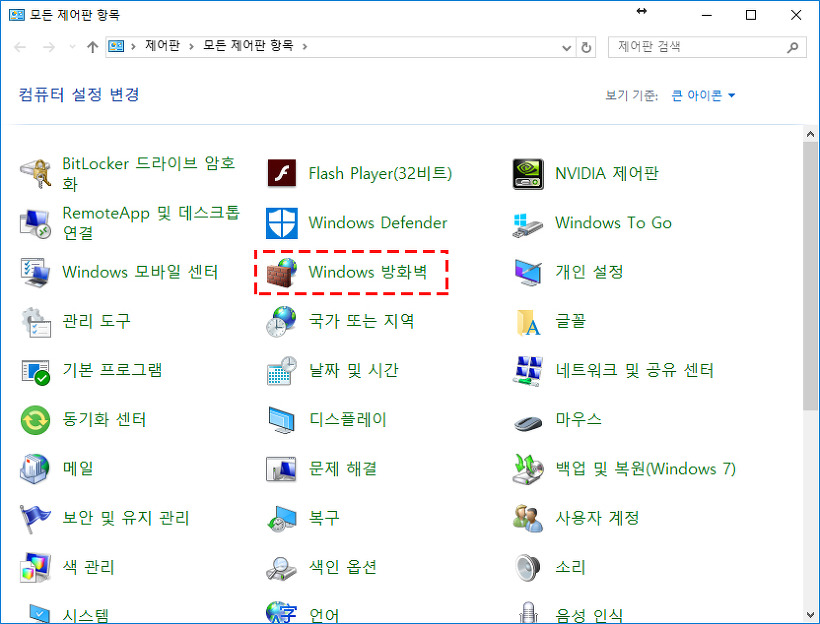
Task: Select 모든 제어판 항목 breadcrumb
Action: tap(248, 46)
